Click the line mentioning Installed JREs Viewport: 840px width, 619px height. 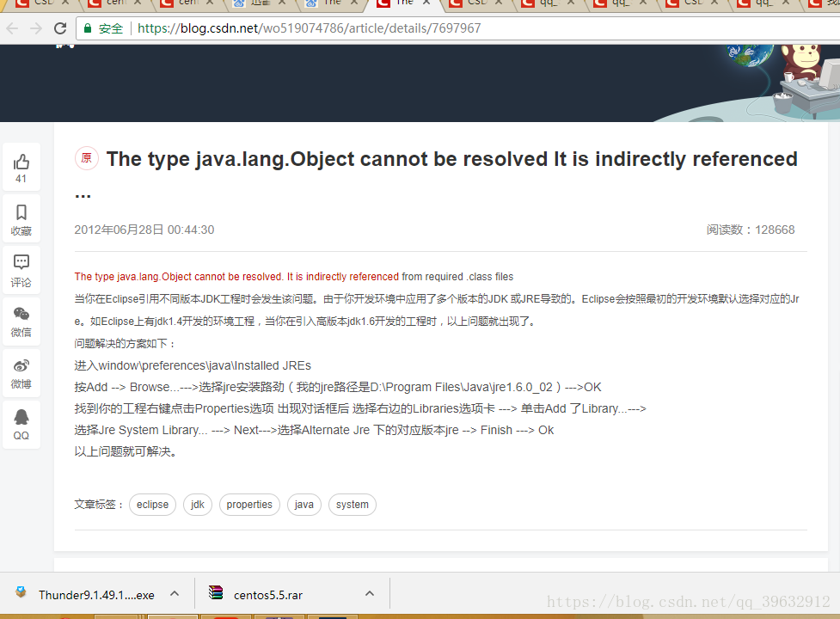tap(193, 365)
